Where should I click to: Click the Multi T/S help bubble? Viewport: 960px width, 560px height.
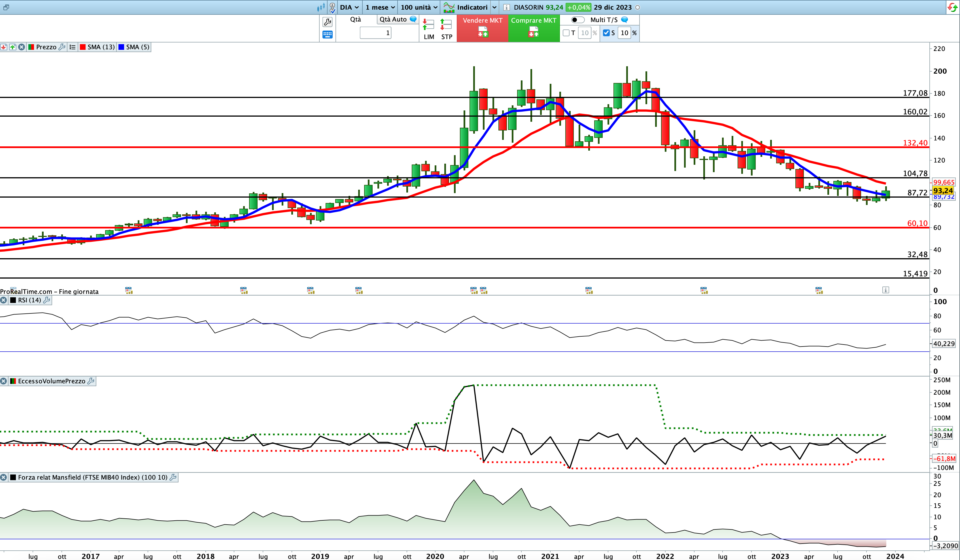point(625,20)
